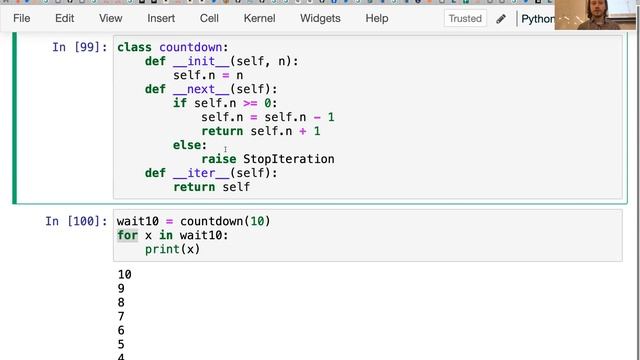Viewport: 640px width, 360px height.
Task: Open the Widgets menu
Action: 320,18
